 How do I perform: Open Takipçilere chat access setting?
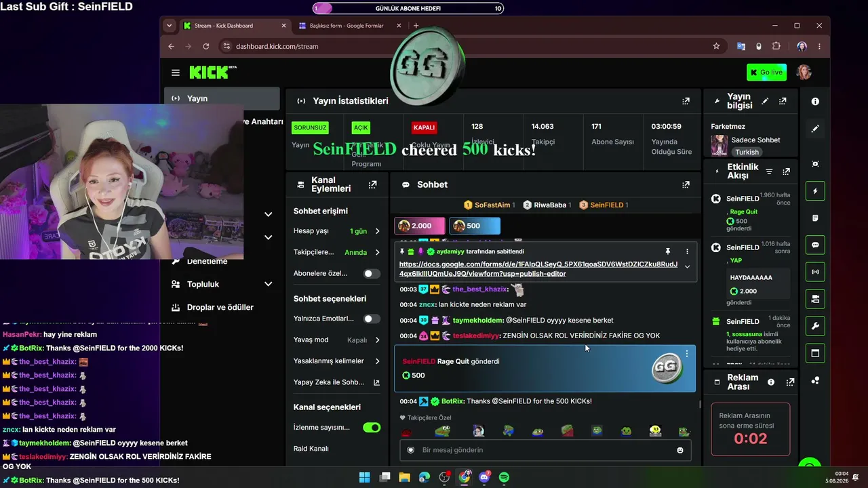[x=337, y=252]
